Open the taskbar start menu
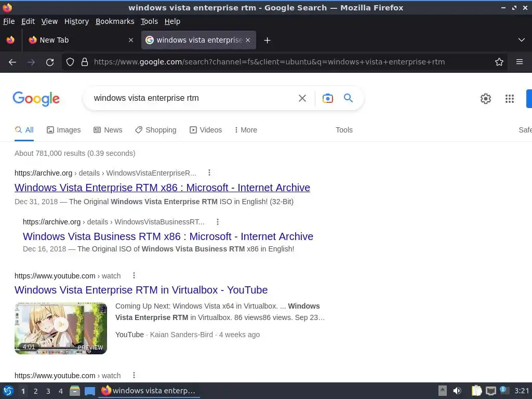Viewport: 532px width, 399px height. [x=8, y=391]
